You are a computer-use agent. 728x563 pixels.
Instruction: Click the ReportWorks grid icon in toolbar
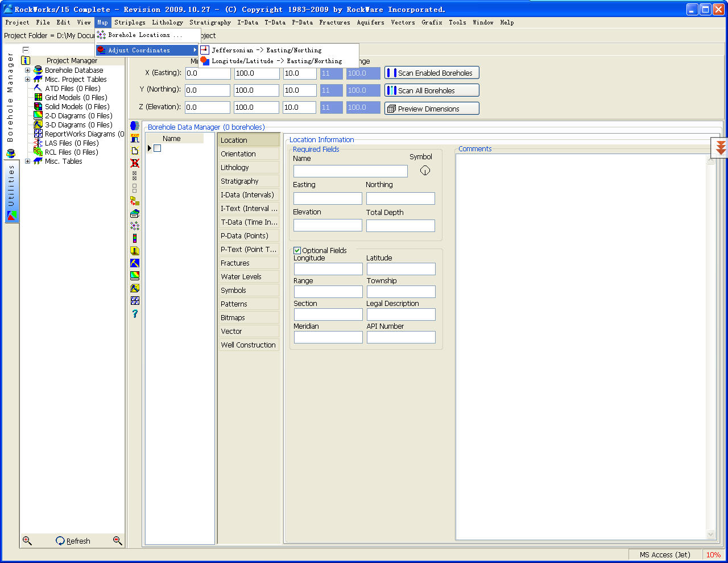[135, 301]
